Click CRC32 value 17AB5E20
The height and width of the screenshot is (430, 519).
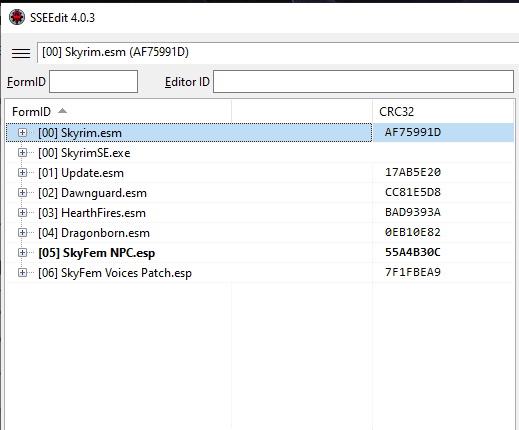tap(413, 172)
